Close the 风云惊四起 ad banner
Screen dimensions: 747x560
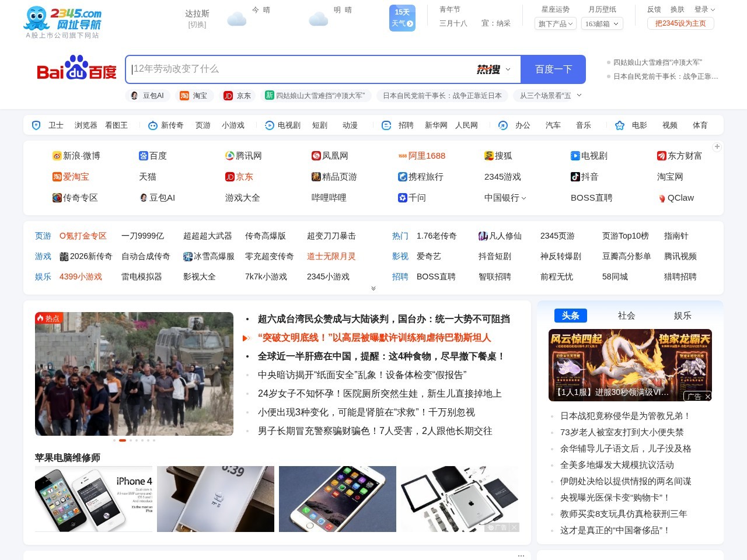(x=708, y=397)
